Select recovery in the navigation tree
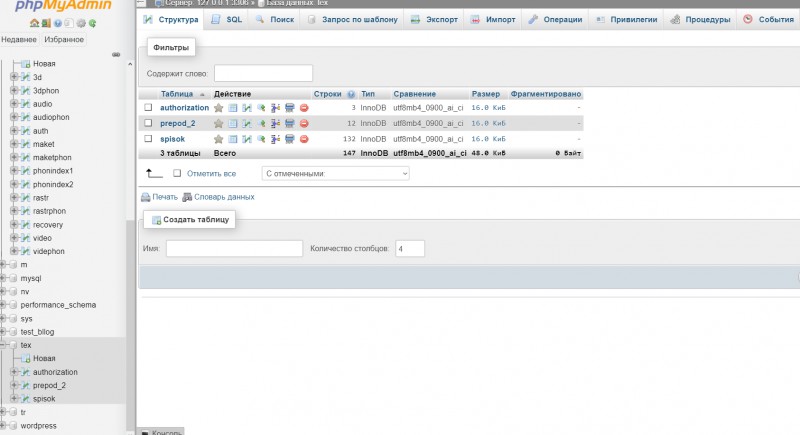Screen dimensions: 800x435 [x=47, y=224]
